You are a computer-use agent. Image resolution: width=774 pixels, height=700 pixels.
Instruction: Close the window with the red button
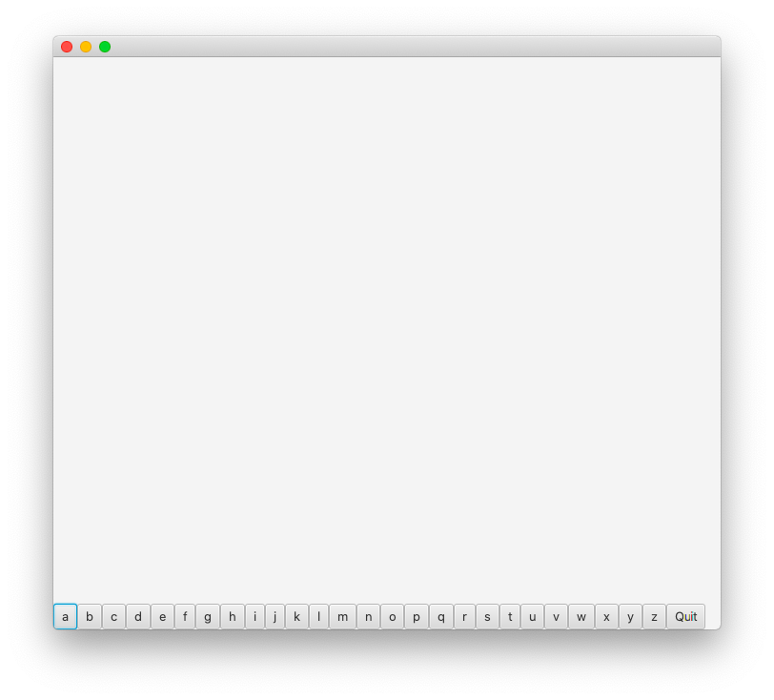point(67,47)
